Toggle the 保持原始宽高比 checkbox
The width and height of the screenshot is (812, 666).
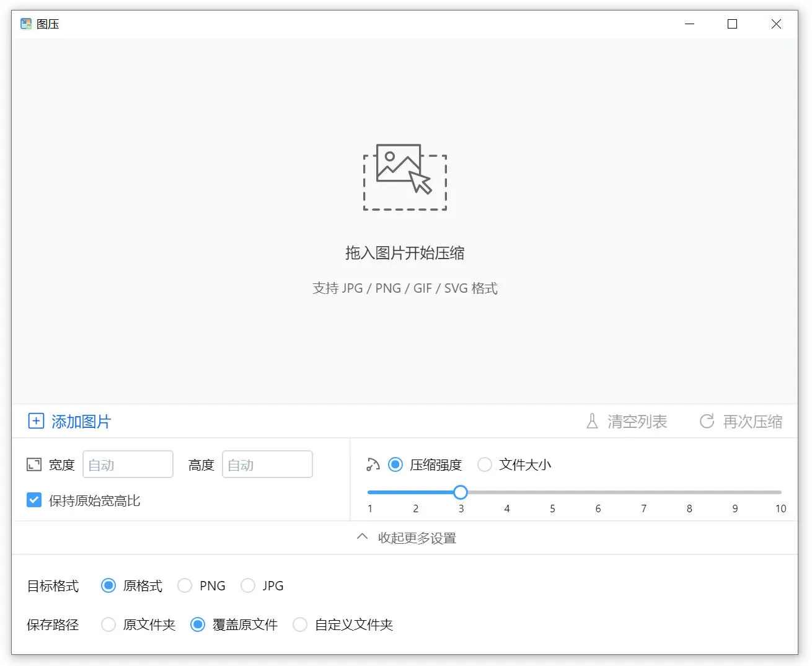point(34,500)
